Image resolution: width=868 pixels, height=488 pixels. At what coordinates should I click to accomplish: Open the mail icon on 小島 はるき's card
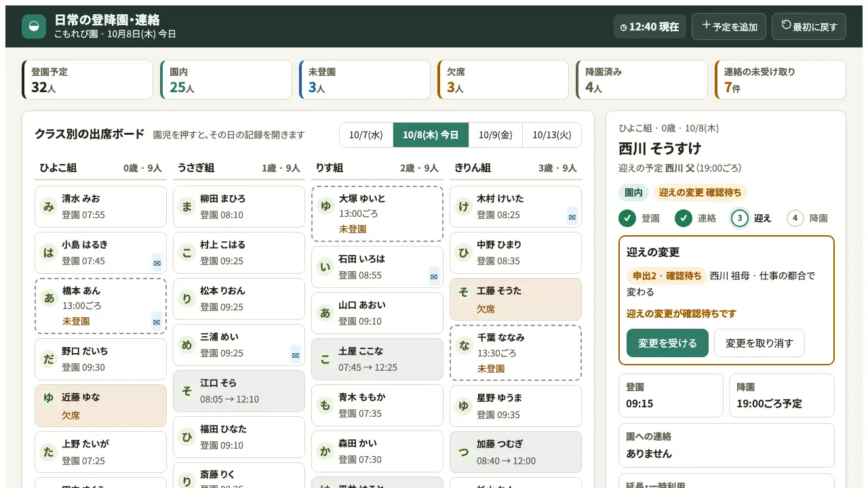[x=157, y=263]
